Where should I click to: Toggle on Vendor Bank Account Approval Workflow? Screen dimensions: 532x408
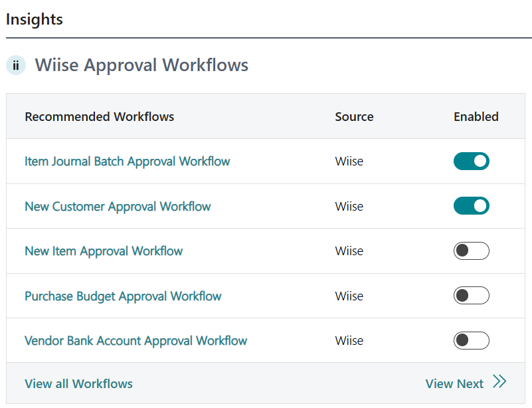(471, 341)
